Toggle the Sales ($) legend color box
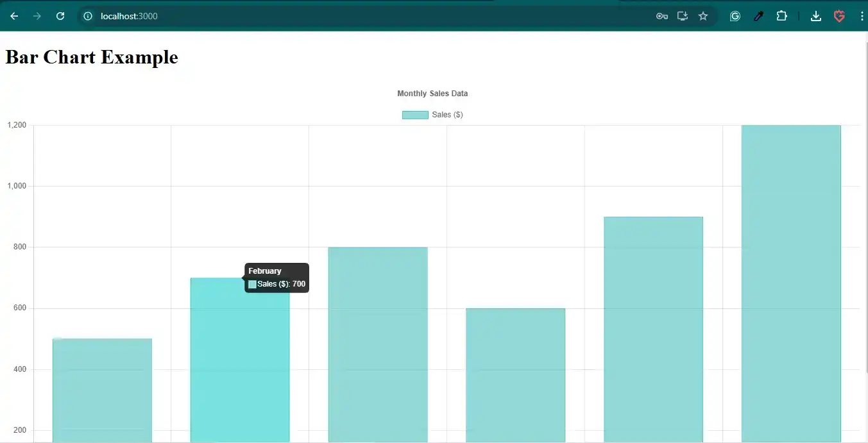 pos(415,115)
